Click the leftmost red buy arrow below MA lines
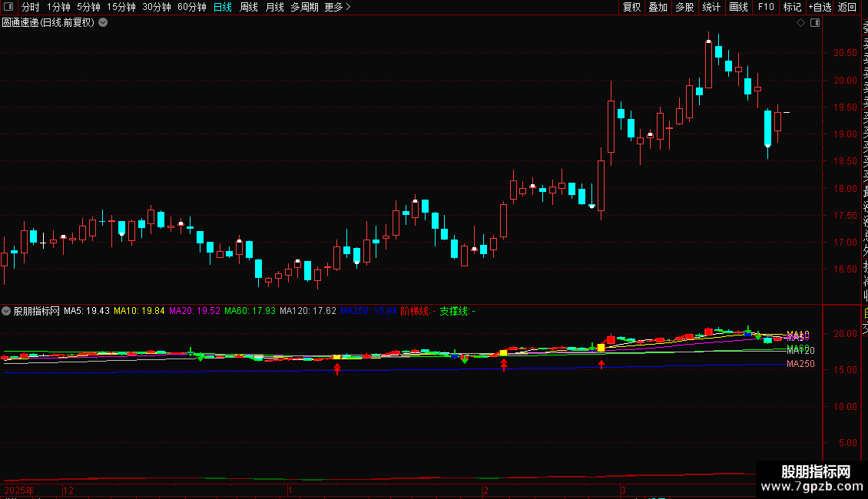The width and height of the screenshot is (868, 499). tap(337, 369)
